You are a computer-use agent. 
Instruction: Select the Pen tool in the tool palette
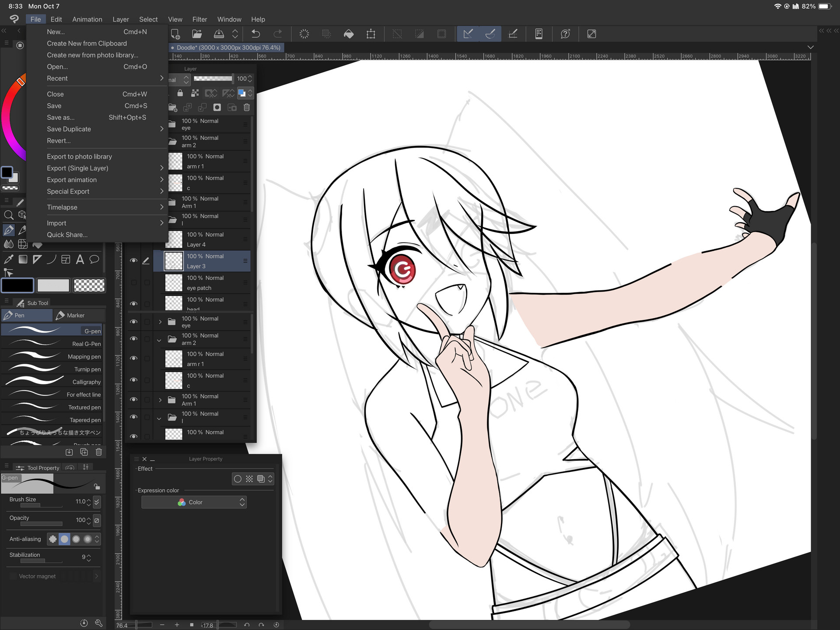[x=8, y=229]
